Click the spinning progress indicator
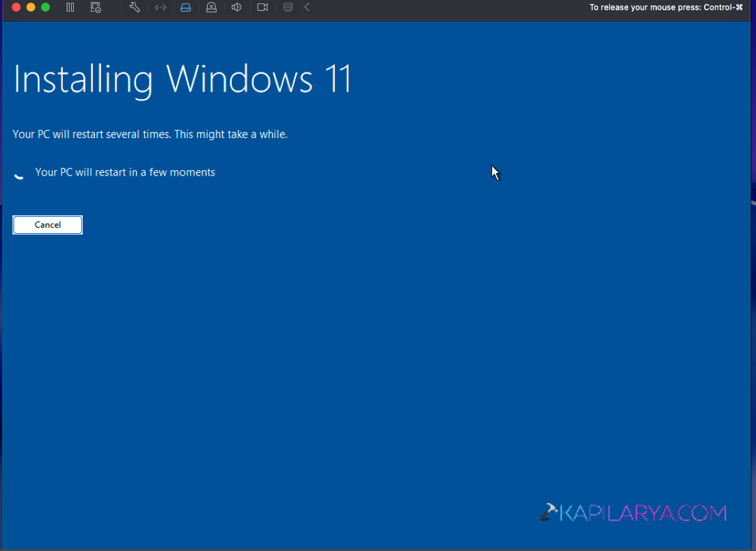Screen dimensions: 756x551 18,175
